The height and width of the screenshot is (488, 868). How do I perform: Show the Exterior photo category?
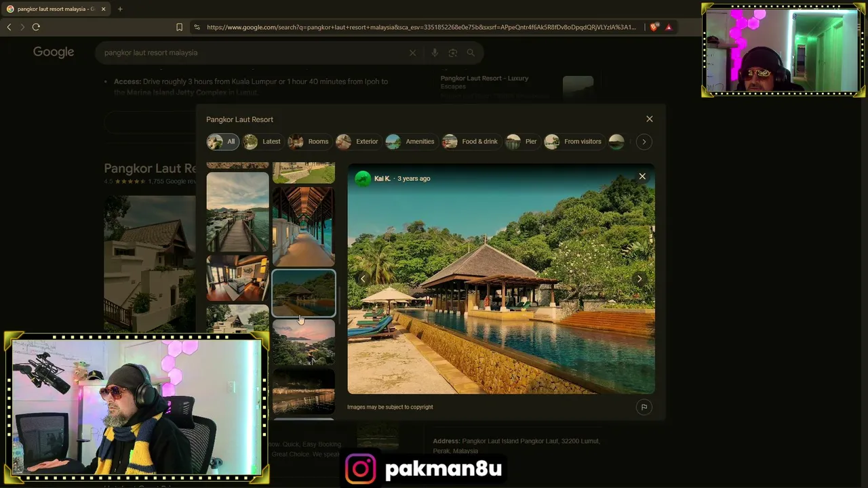pyautogui.click(x=357, y=142)
